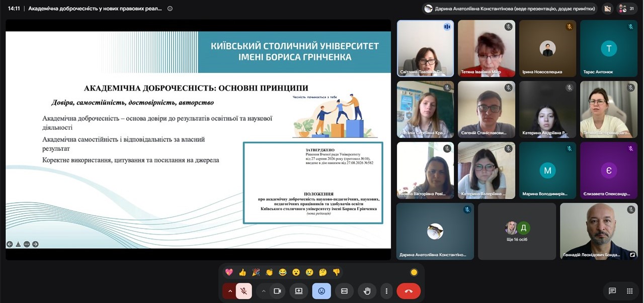Viewport: 644px width, 303px height.
Task: Select Світлана Павлівна's video tile
Action: (x=425, y=48)
